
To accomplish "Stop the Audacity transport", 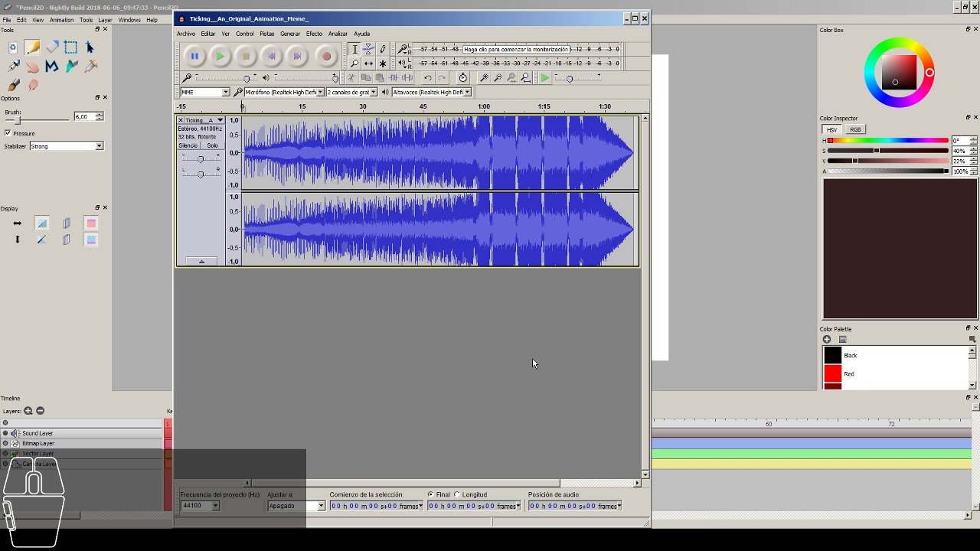I will tap(246, 56).
